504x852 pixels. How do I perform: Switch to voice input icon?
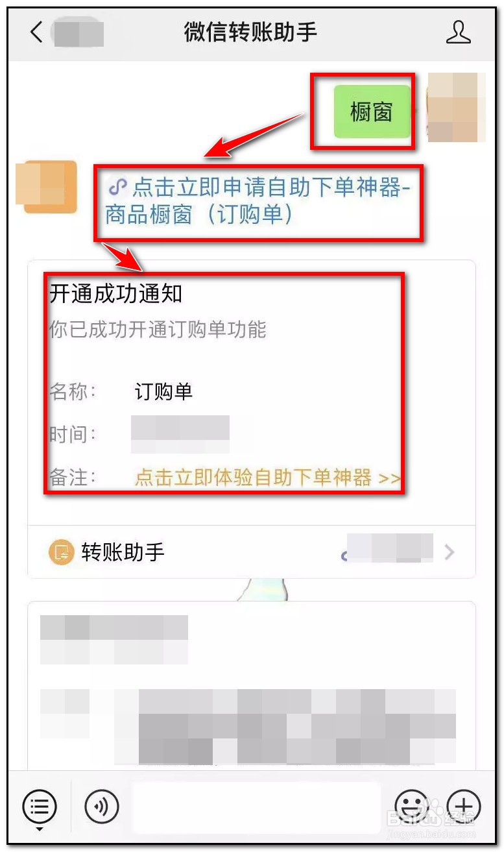(102, 807)
